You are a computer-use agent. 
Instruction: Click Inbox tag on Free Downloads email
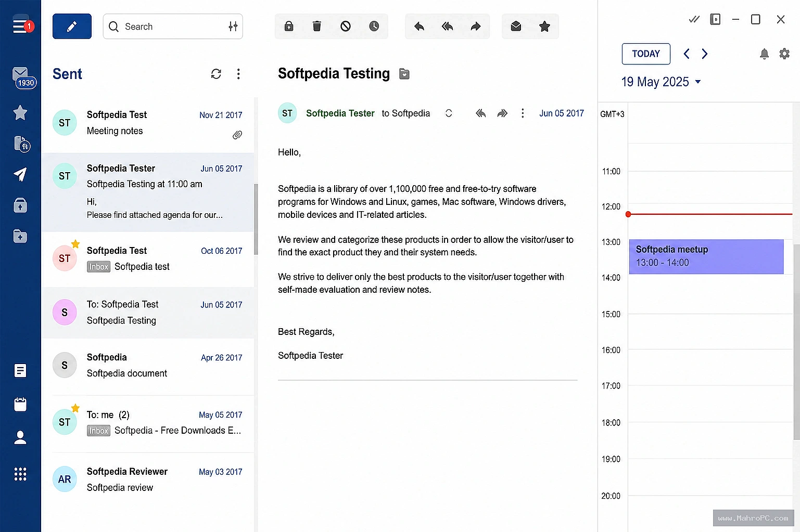coord(98,431)
